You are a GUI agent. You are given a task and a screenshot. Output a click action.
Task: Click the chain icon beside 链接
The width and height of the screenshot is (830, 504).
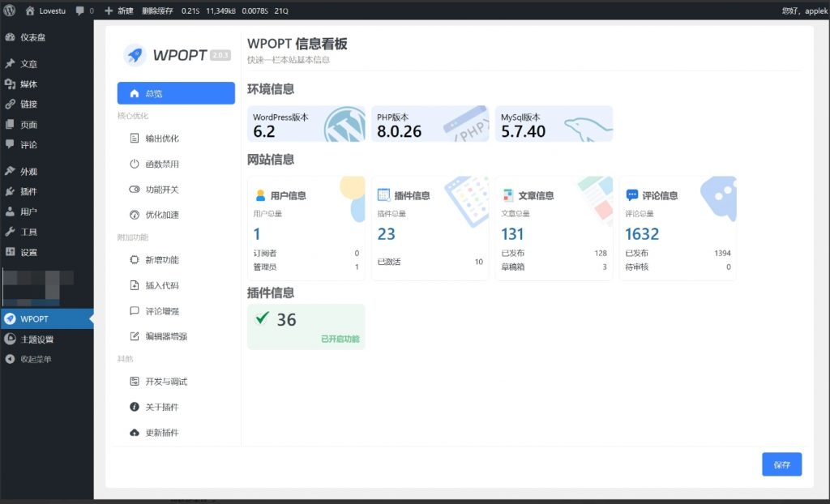click(10, 105)
